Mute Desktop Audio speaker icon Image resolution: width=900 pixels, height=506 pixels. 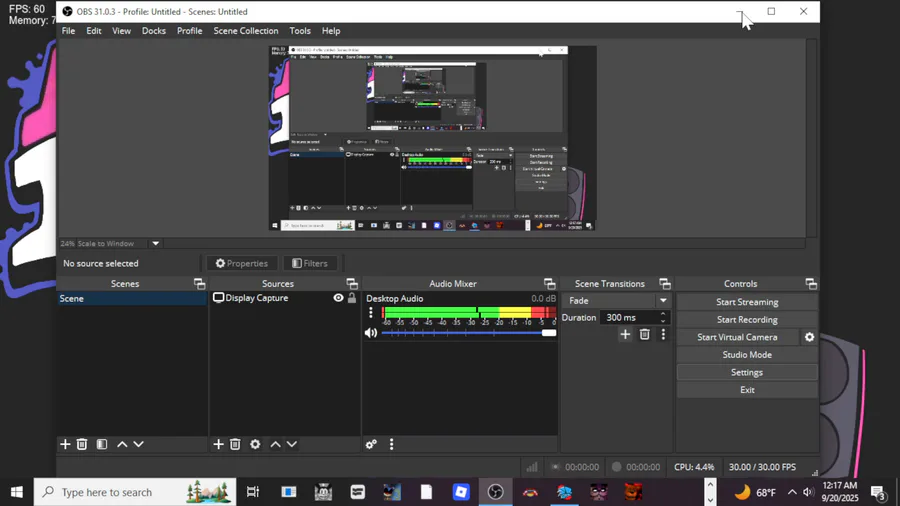371,333
